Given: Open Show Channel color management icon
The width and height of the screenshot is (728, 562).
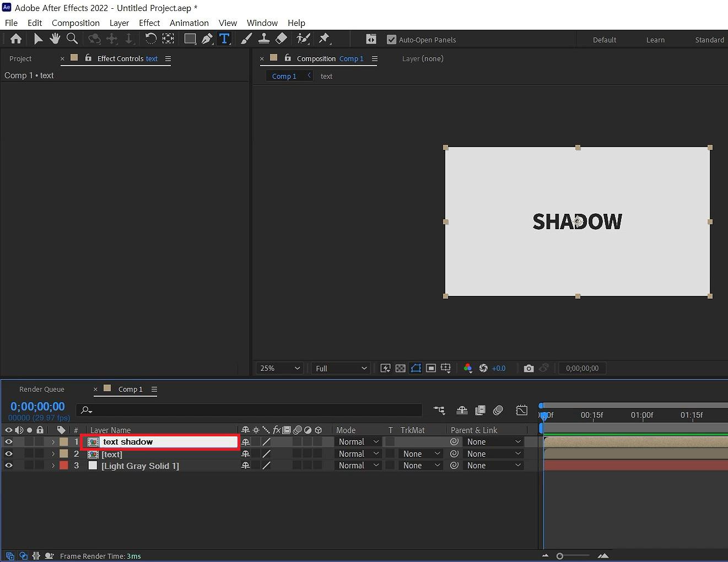Looking at the screenshot, I should point(468,368).
